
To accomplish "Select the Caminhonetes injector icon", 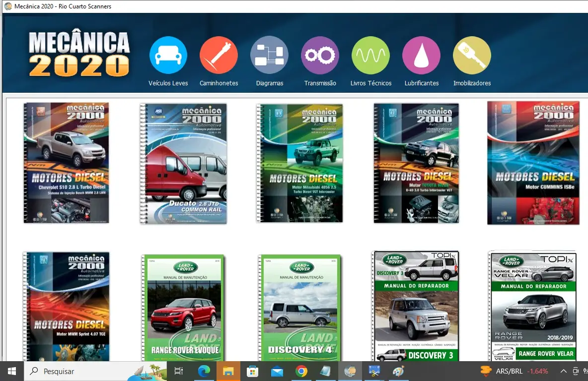I will (219, 56).
